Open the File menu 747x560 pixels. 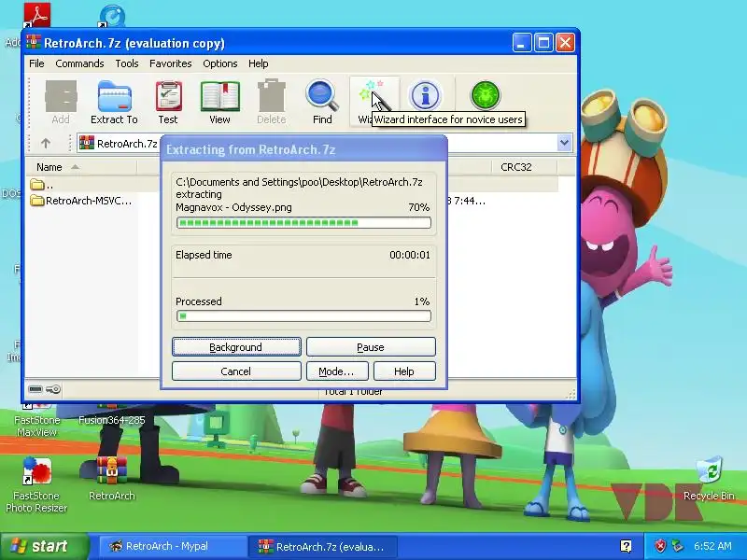pos(36,63)
